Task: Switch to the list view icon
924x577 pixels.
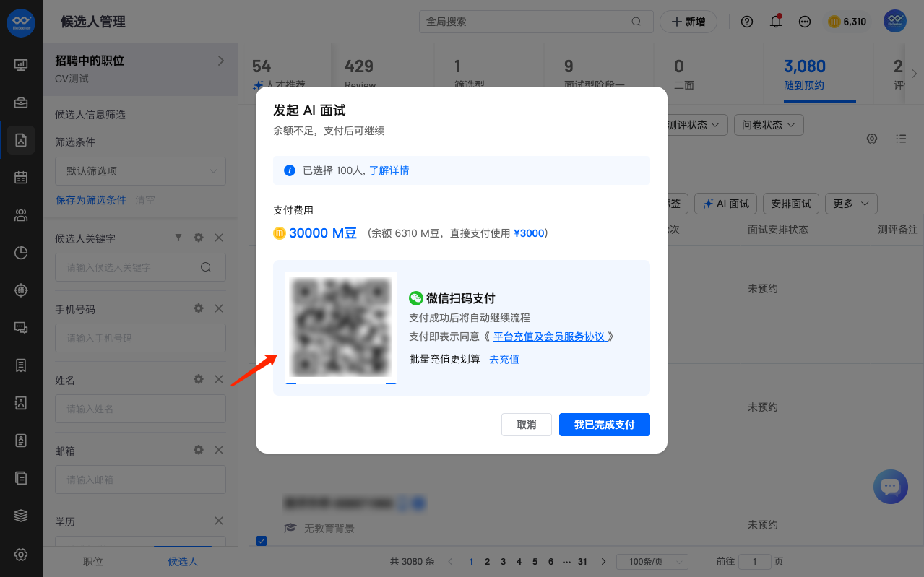Action: point(901,139)
